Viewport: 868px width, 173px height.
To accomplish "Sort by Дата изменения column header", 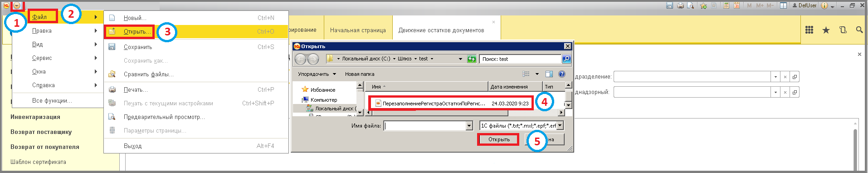I will (515, 86).
